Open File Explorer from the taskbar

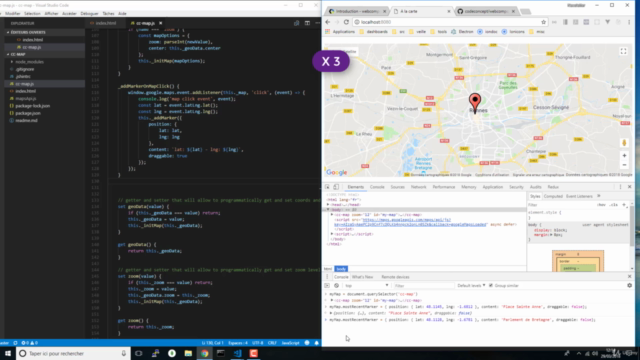(x=188, y=353)
